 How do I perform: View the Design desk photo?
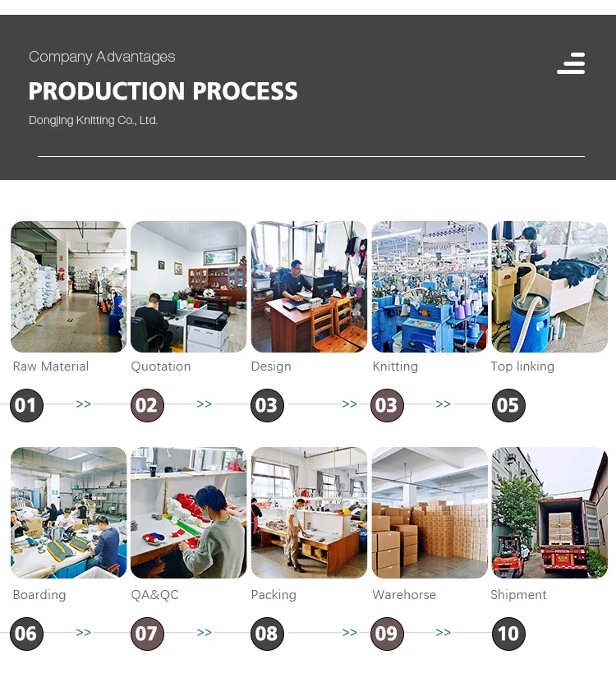(309, 287)
